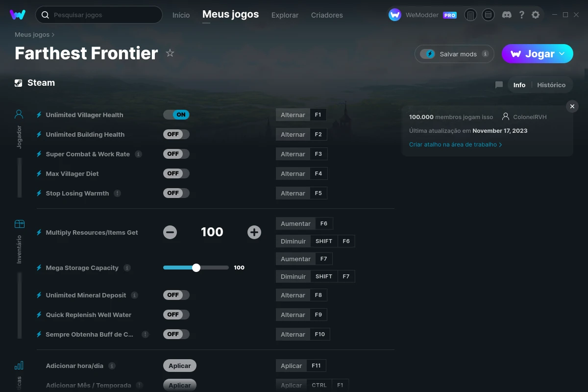
Task: Click Criar atalho na área de trabalho
Action: coord(455,145)
